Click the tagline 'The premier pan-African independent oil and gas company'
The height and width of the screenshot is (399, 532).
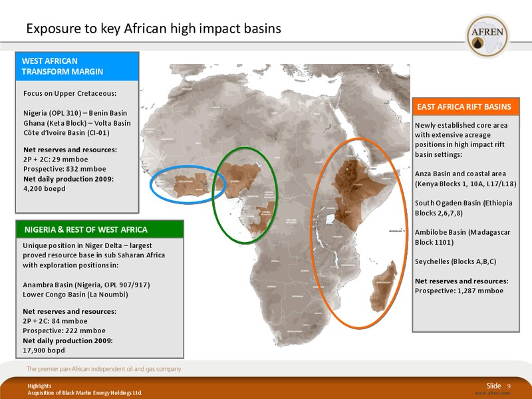pos(104,369)
